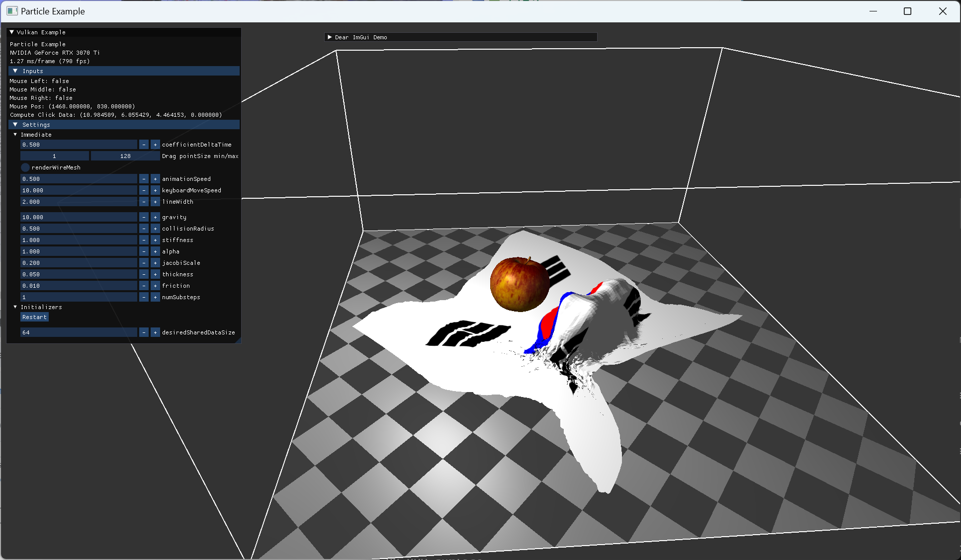Decrease keyboardMoveSpeed with minus button
The height and width of the screenshot is (560, 961).
(x=144, y=190)
